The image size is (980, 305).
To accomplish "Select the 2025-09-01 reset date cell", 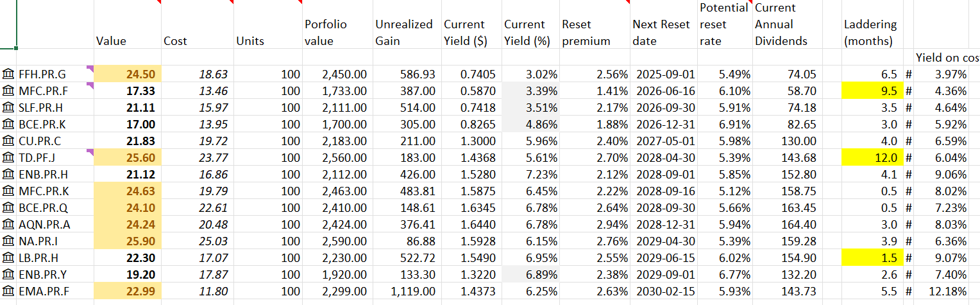I will point(664,74).
